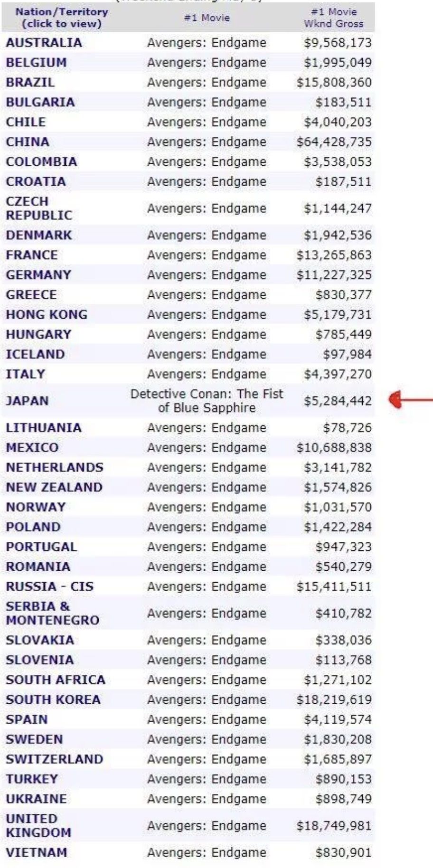Click the red arrow pointing at Japan row
The image size is (433, 868).
pos(410,400)
